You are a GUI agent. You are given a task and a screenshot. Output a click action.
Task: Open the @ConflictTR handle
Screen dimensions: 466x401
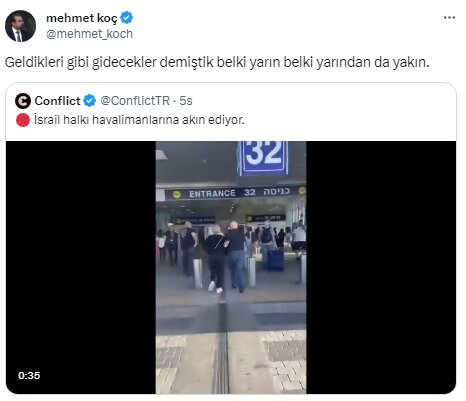click(x=135, y=101)
